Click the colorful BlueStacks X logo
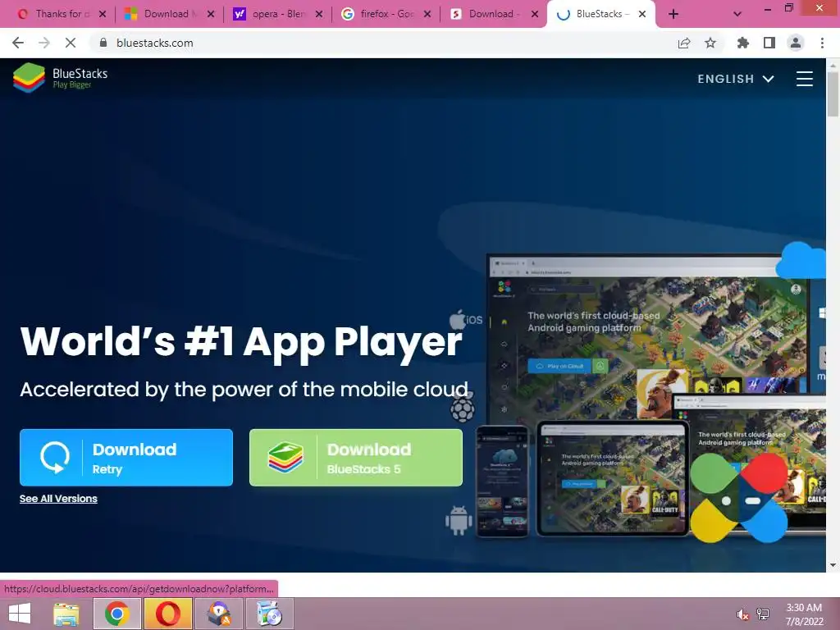 click(739, 498)
